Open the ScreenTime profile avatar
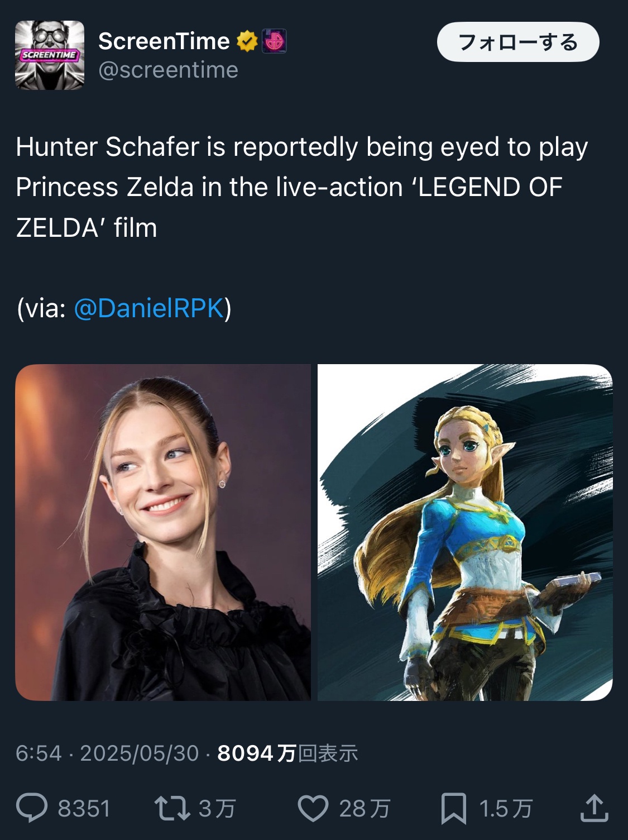Viewport: 628px width, 840px height. point(50,55)
